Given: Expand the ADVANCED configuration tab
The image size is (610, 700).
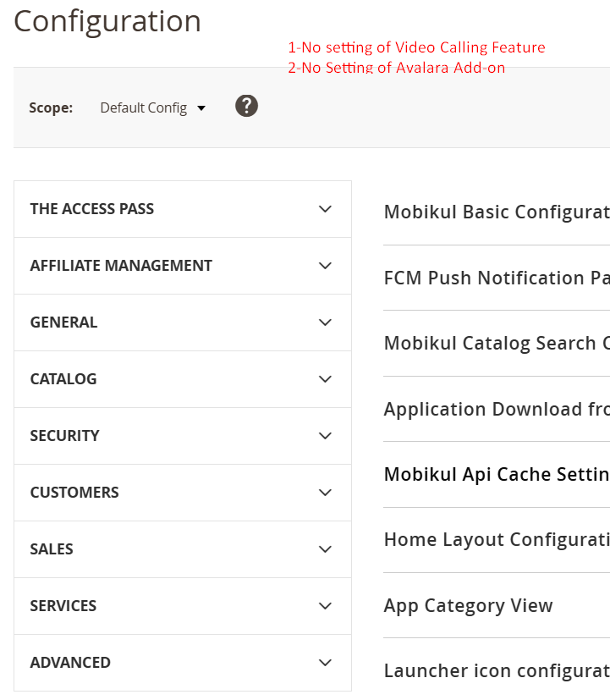Looking at the screenshot, I should pyautogui.click(x=183, y=663).
